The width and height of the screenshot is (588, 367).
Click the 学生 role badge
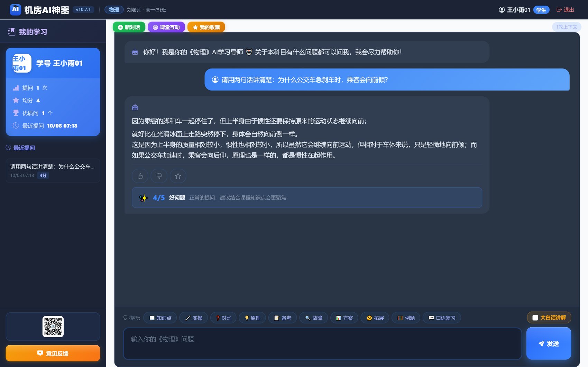click(541, 10)
